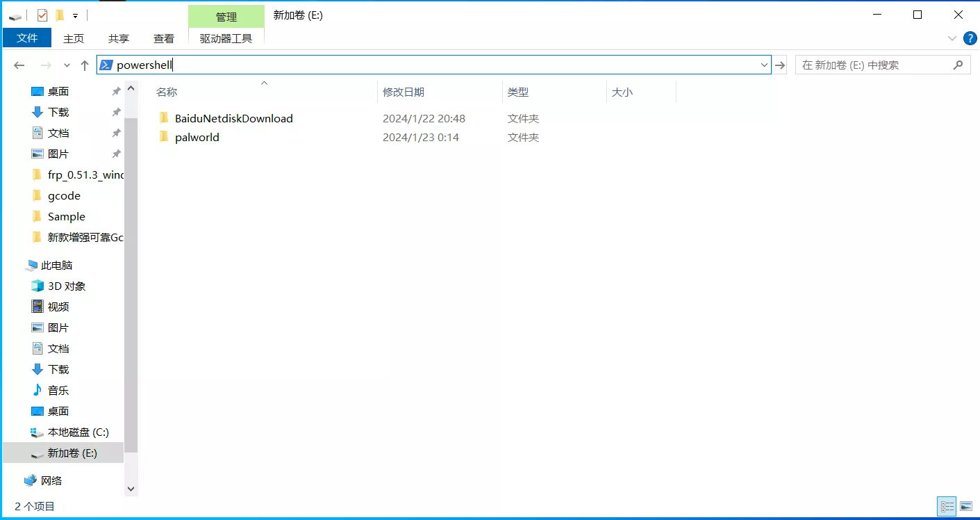
Task: Open the recent locations dropdown
Action: 67,65
